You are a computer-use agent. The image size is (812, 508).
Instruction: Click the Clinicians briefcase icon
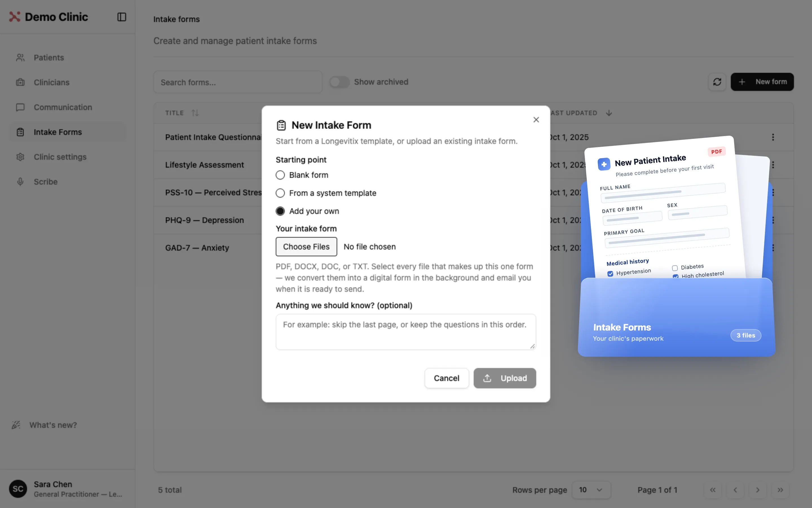pos(20,82)
